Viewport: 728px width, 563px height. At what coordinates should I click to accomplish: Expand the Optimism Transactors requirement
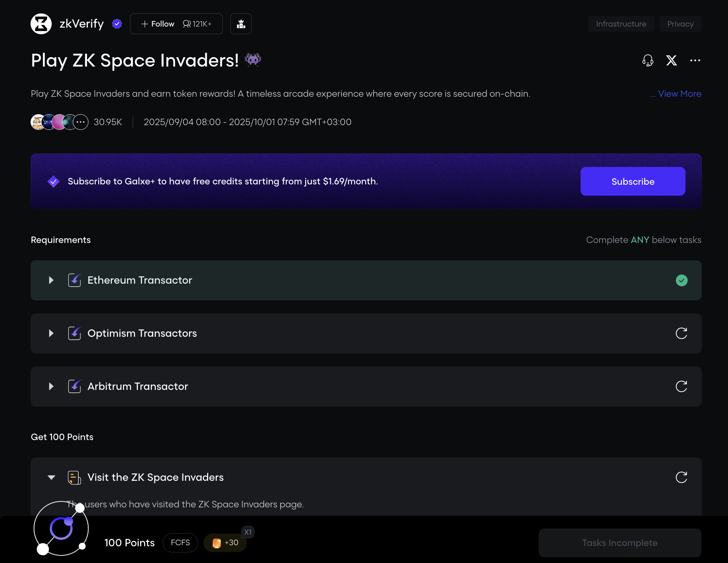click(x=51, y=333)
